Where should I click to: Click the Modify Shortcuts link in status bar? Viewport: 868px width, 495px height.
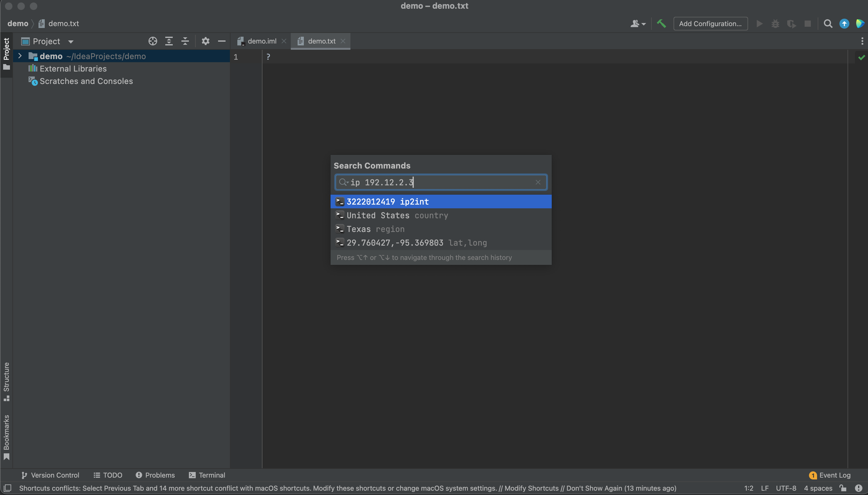(x=531, y=488)
